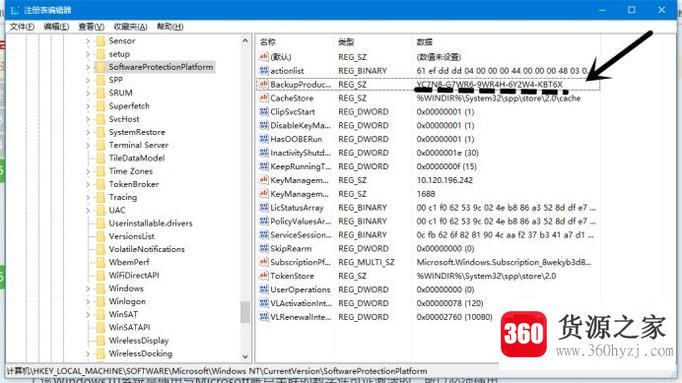682x383 pixels.
Task: Click the registry path in status bar
Action: [217, 371]
